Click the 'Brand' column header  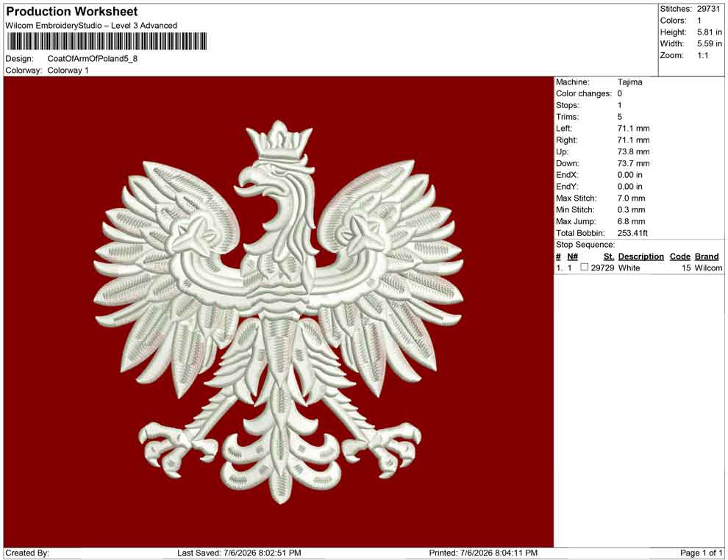coord(707,256)
